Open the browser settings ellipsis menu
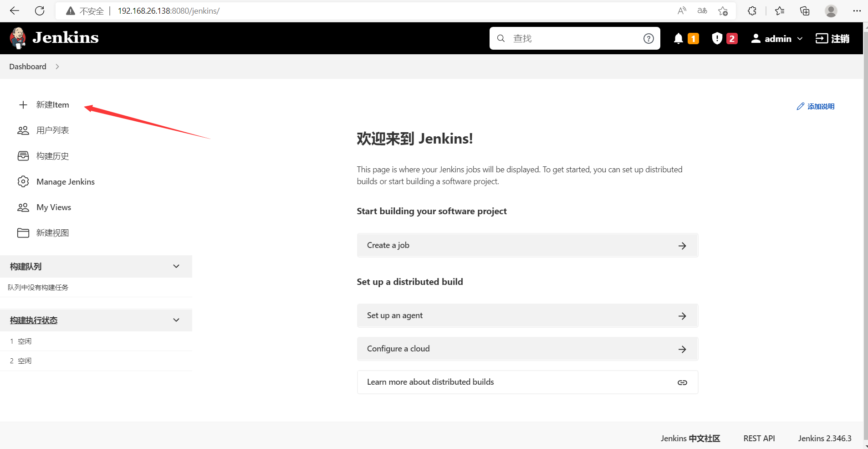Image resolution: width=868 pixels, height=449 pixels. click(x=857, y=11)
